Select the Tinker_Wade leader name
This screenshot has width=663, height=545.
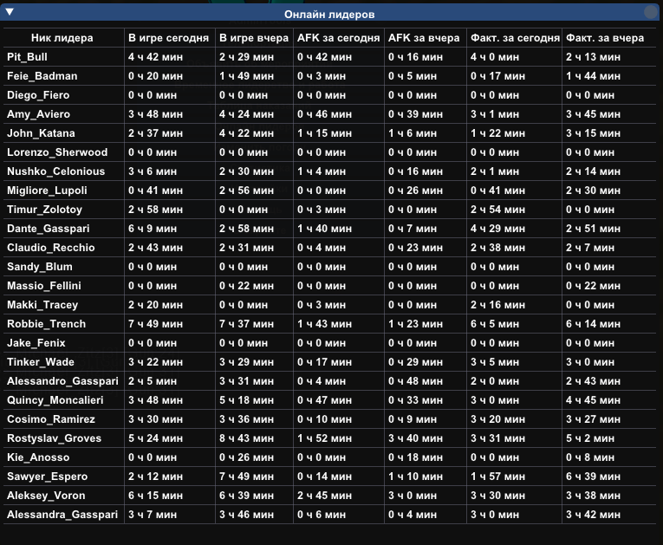click(41, 362)
